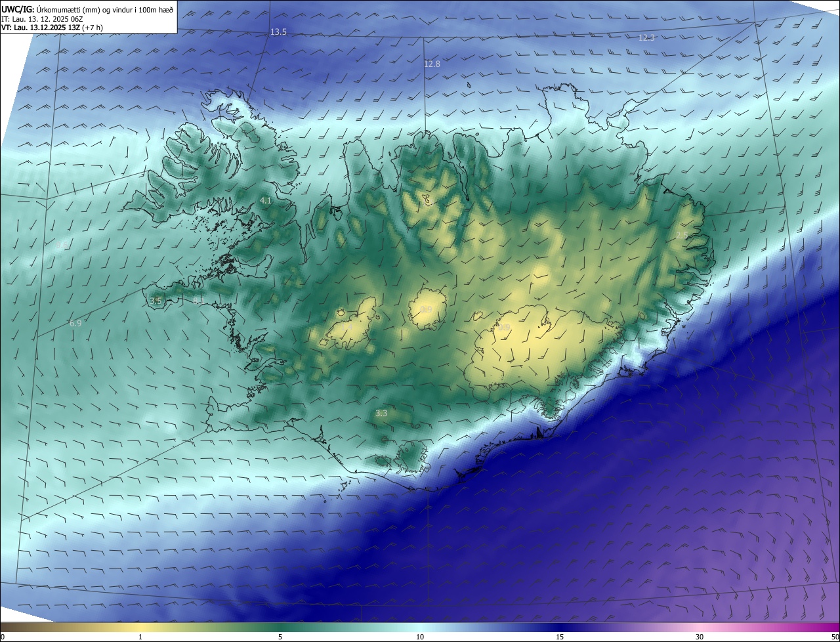This screenshot has width=840, height=642.
Task: Click the 3.3 value on the map
Action: pos(381,414)
